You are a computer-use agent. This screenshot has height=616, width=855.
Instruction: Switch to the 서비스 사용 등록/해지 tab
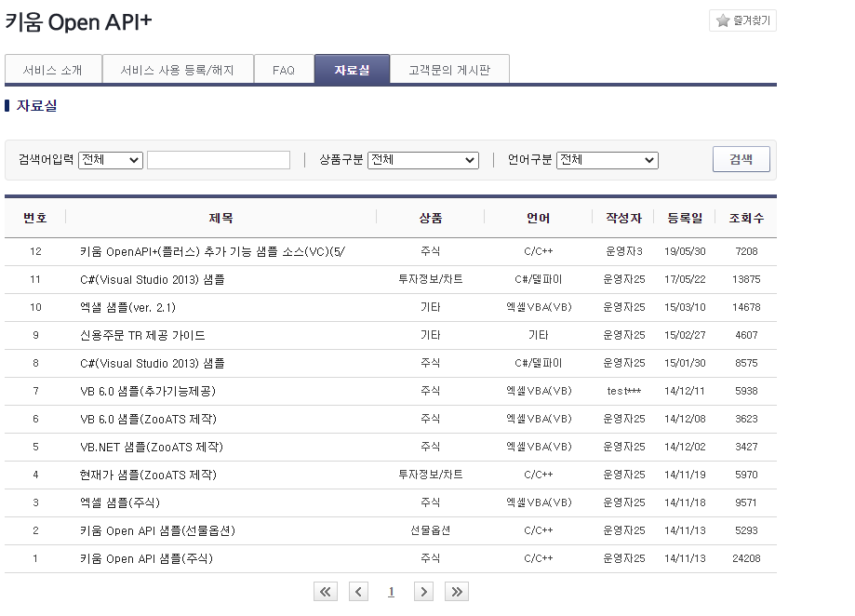tap(178, 69)
